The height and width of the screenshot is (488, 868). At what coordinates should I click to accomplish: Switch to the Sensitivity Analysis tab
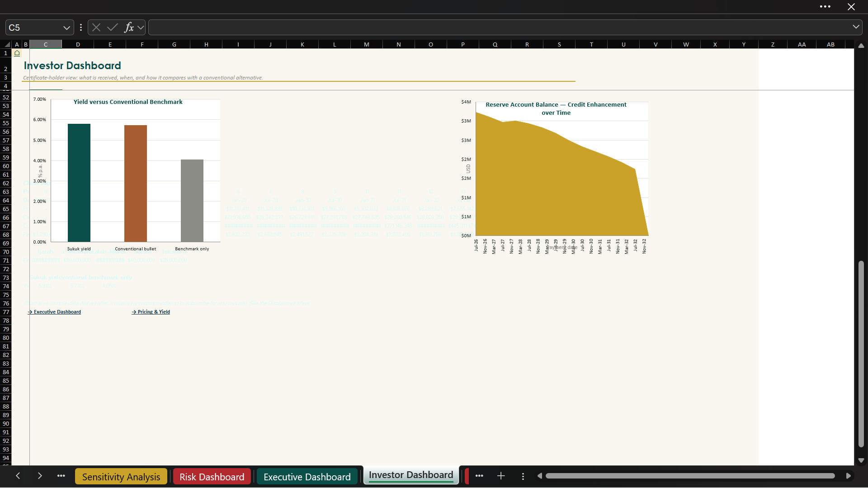(121, 477)
